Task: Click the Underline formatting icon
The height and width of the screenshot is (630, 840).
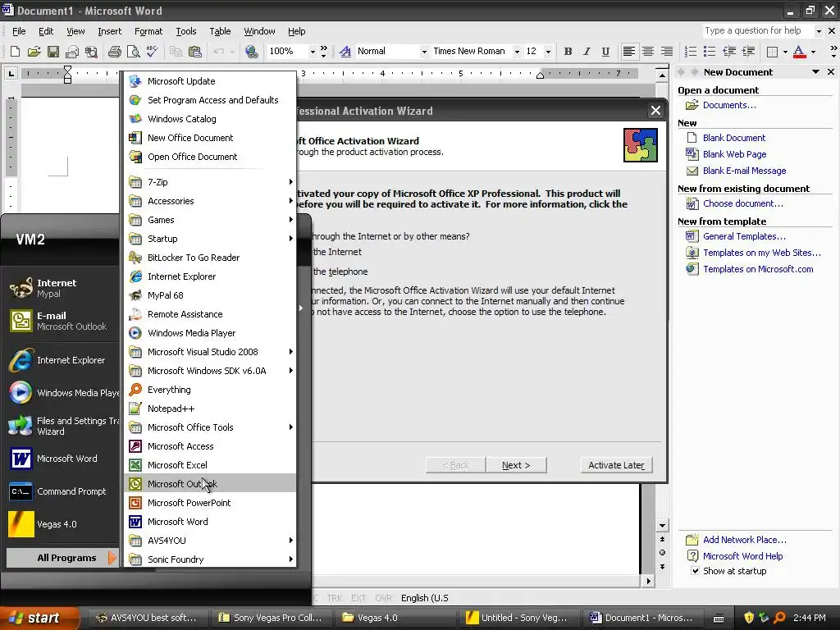Action: [x=605, y=52]
